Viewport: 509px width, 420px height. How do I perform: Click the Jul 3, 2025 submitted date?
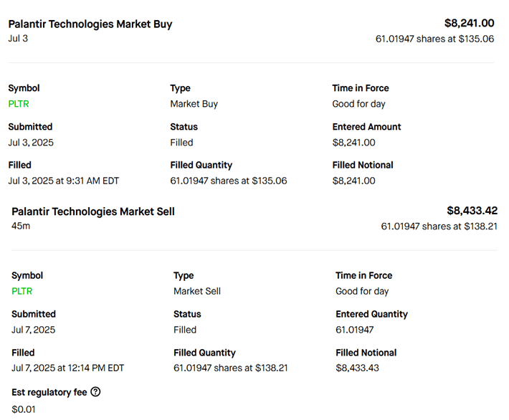coord(30,142)
